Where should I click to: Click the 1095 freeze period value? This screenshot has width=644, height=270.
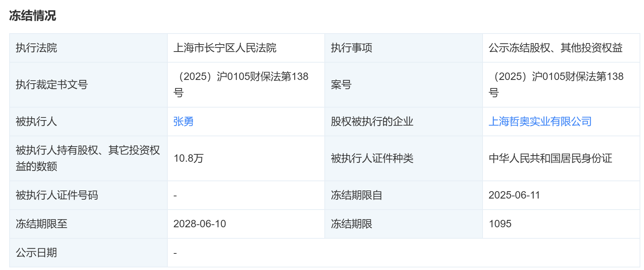(x=500, y=224)
